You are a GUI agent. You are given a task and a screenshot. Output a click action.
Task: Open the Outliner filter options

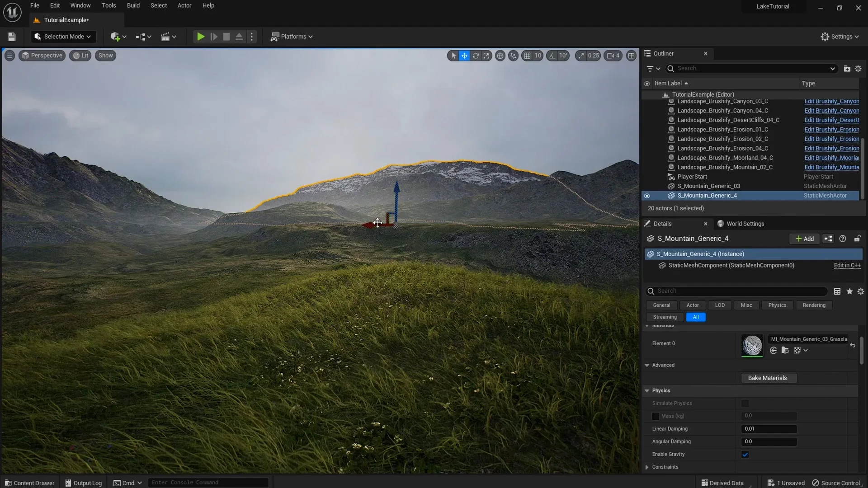[x=653, y=69]
